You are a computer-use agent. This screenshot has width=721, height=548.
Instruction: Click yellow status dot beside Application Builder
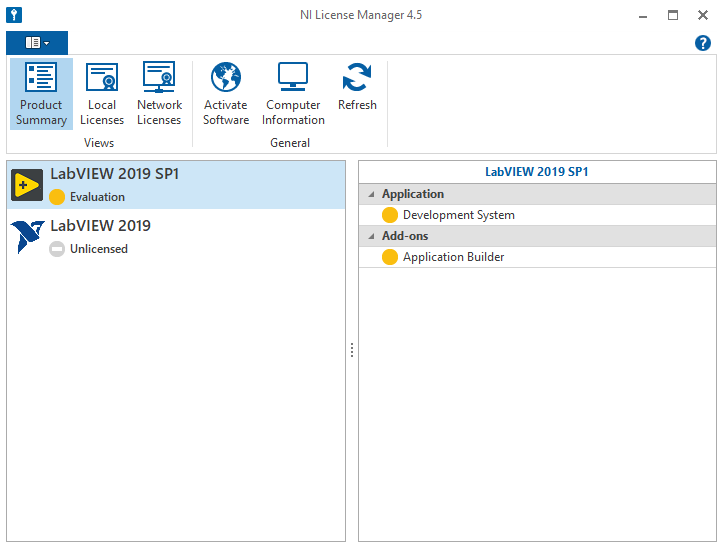coord(389,257)
